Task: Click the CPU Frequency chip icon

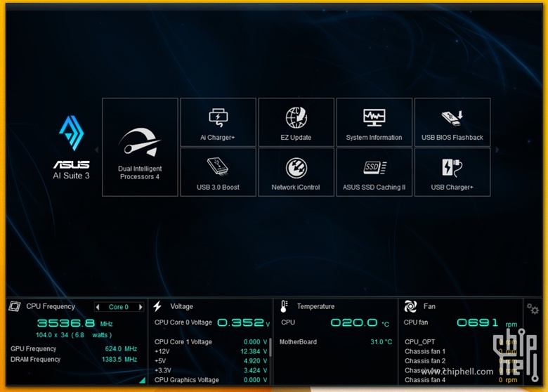Action: point(14,306)
